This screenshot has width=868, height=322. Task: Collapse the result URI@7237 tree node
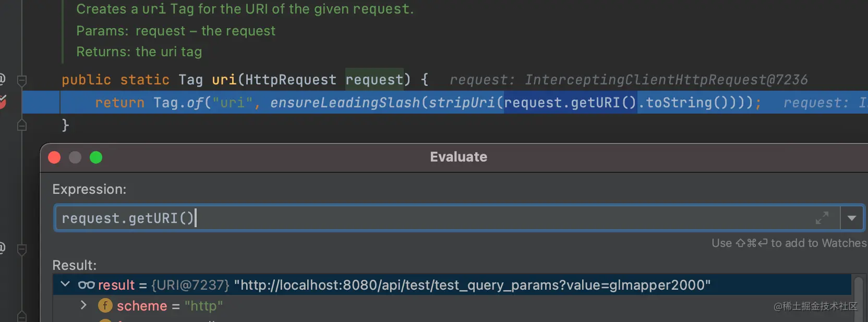pos(65,284)
